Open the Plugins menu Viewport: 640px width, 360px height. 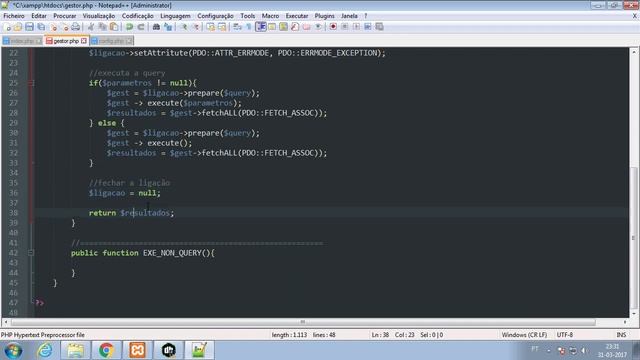click(324, 16)
